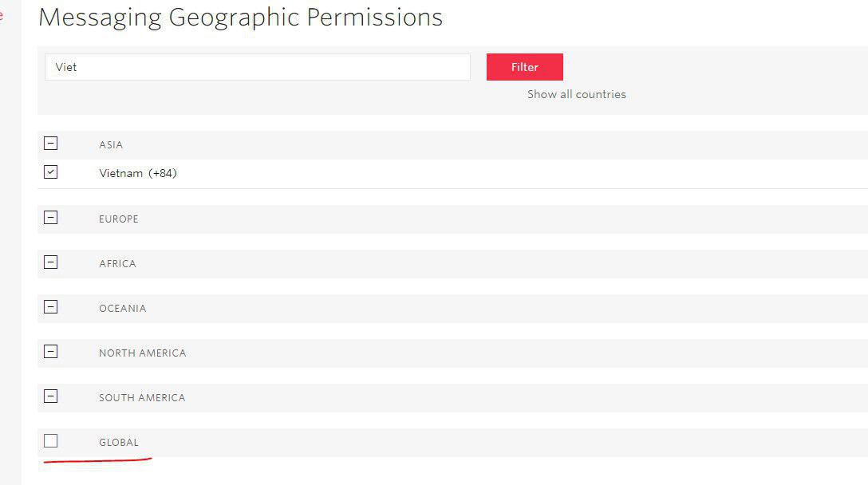Enable the GLOBAL checkbox
Screen dimensions: 868x485
click(51, 441)
